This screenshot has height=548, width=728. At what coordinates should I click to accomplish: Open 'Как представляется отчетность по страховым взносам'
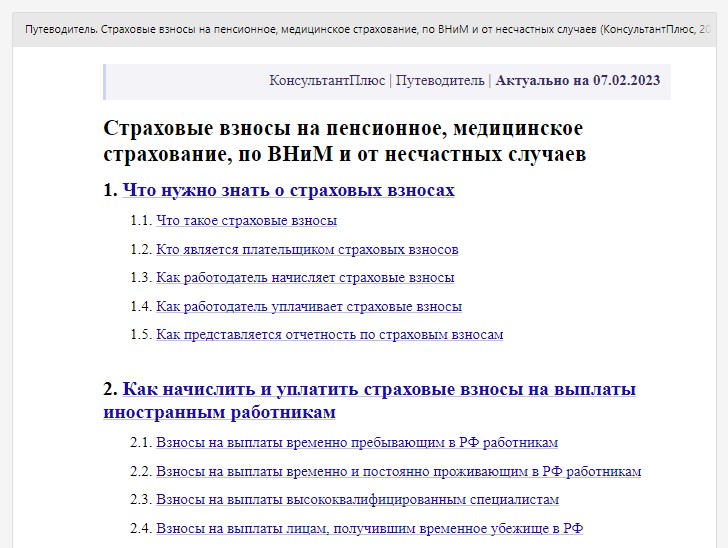coord(330,335)
